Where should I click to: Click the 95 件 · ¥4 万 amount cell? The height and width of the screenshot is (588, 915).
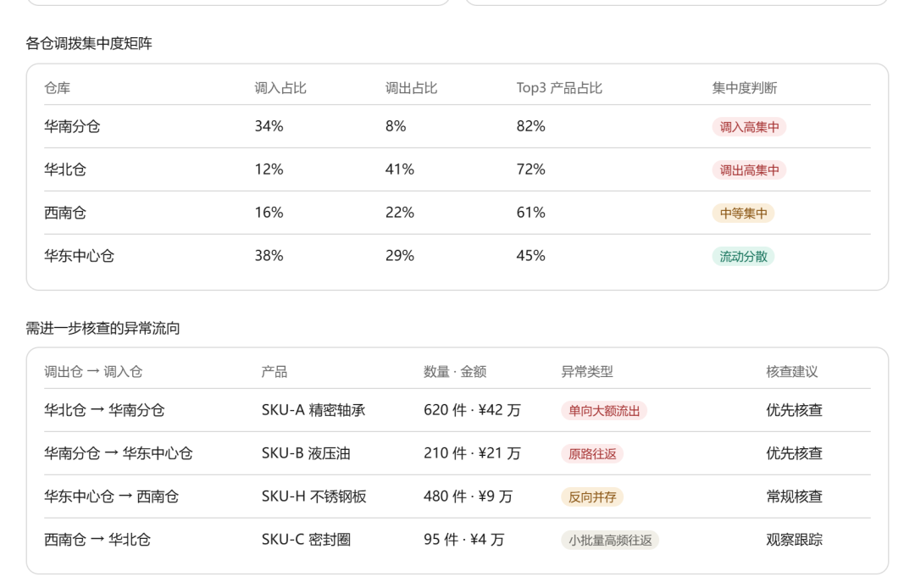coord(464,541)
